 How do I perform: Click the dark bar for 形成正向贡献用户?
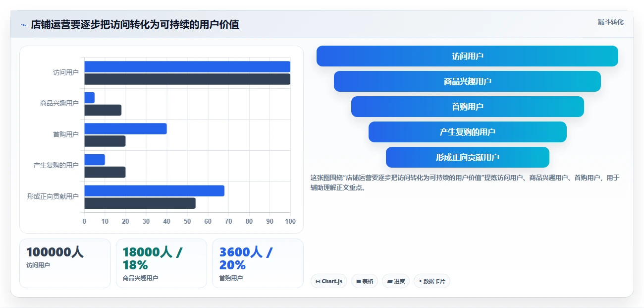pos(140,203)
